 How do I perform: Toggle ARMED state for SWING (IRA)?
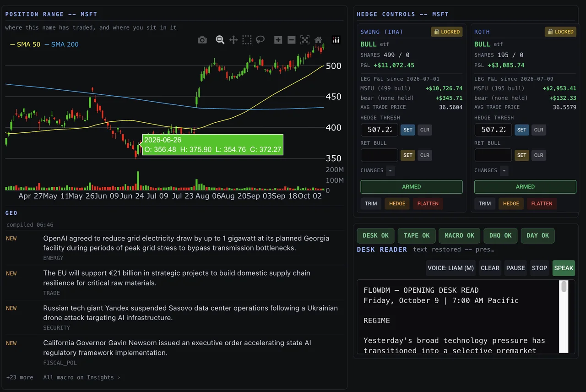412,187
